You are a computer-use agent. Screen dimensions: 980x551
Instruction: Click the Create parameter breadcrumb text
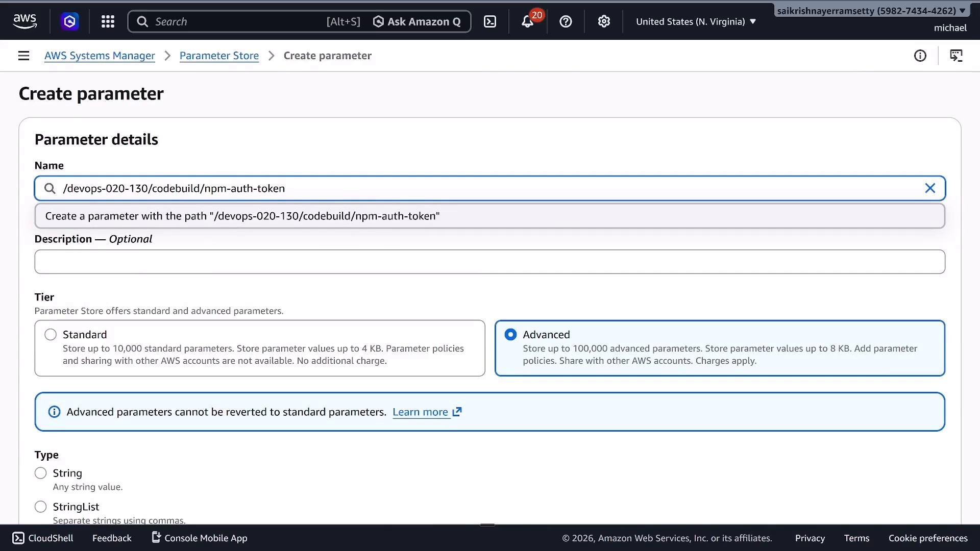[x=327, y=56]
